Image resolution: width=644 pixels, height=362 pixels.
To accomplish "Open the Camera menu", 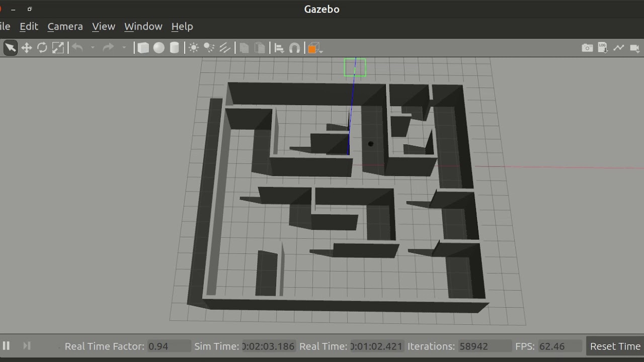I will coord(65,26).
